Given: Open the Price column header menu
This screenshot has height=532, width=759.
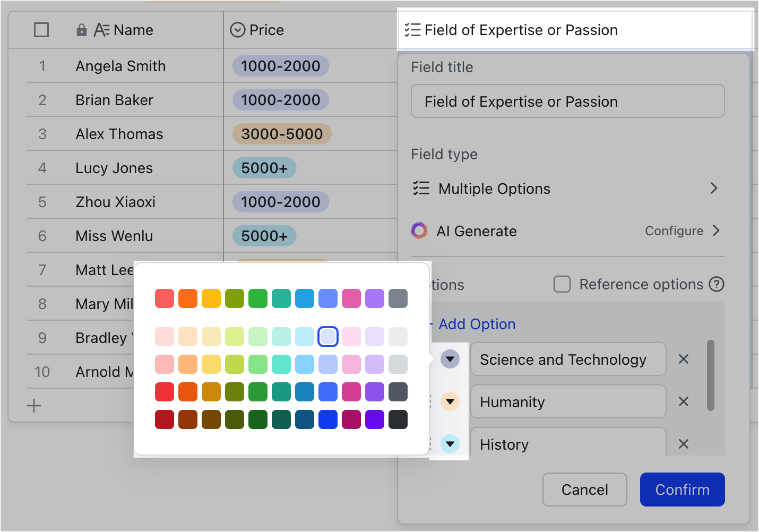Looking at the screenshot, I should (237, 30).
